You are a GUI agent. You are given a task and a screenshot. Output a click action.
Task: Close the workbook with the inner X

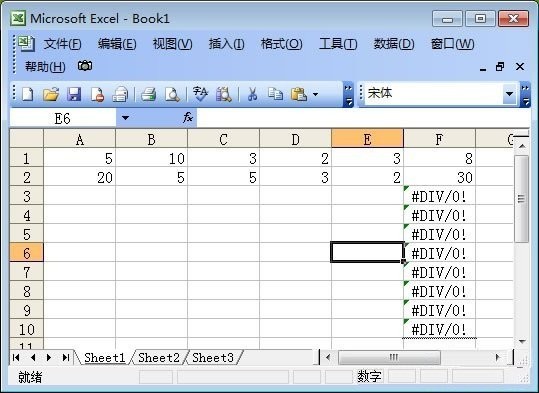pyautogui.click(x=520, y=66)
